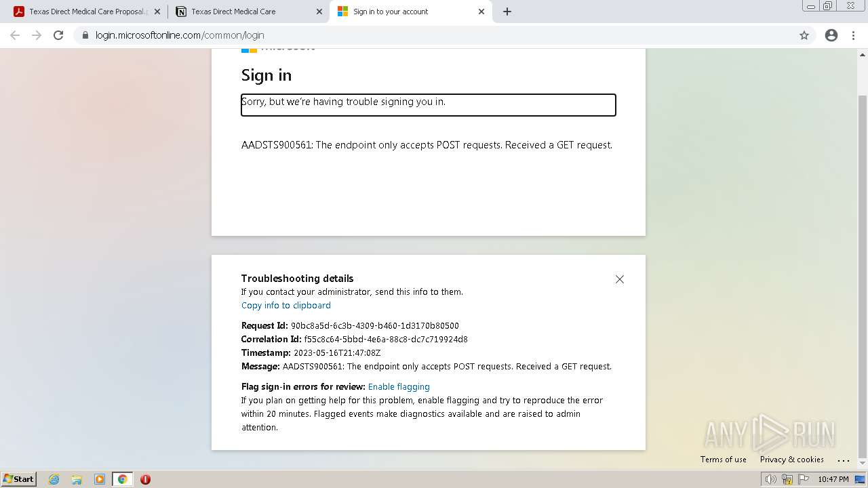Click the page vertical scrollbar thumb

(x=863, y=277)
